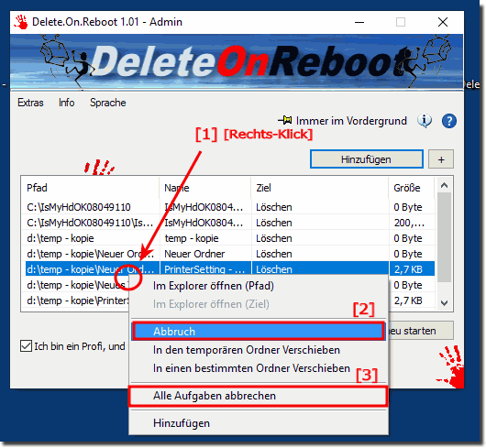Click the Hinzufügen button above the list
The height and width of the screenshot is (448, 486).
(x=367, y=159)
